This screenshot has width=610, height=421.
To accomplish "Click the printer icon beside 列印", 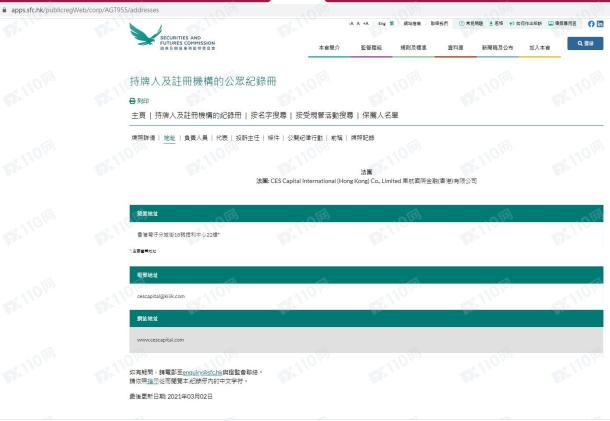I will [x=132, y=101].
